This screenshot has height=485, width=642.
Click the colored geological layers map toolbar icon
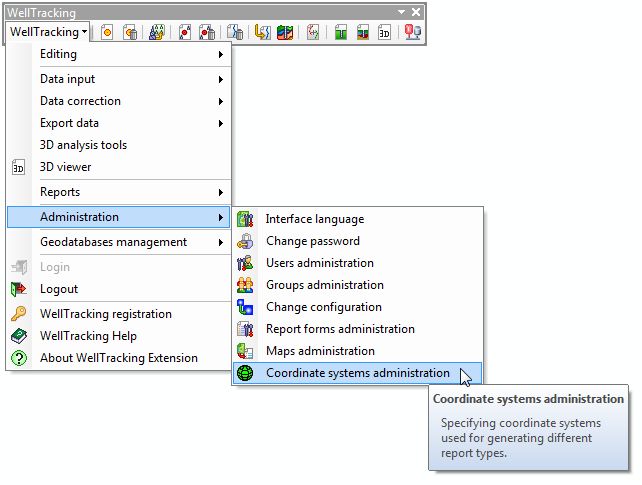click(x=285, y=32)
